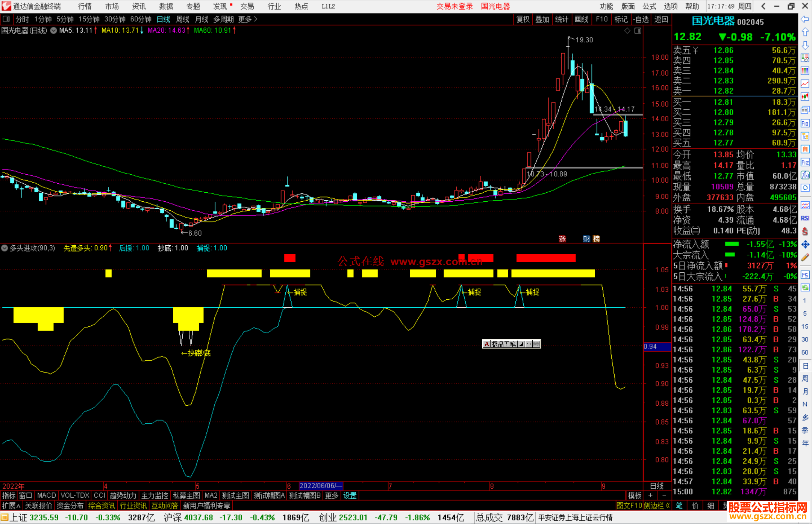812x524 pixels.
Task: Click the FS icon in right sidebar
Action: (x=805, y=275)
